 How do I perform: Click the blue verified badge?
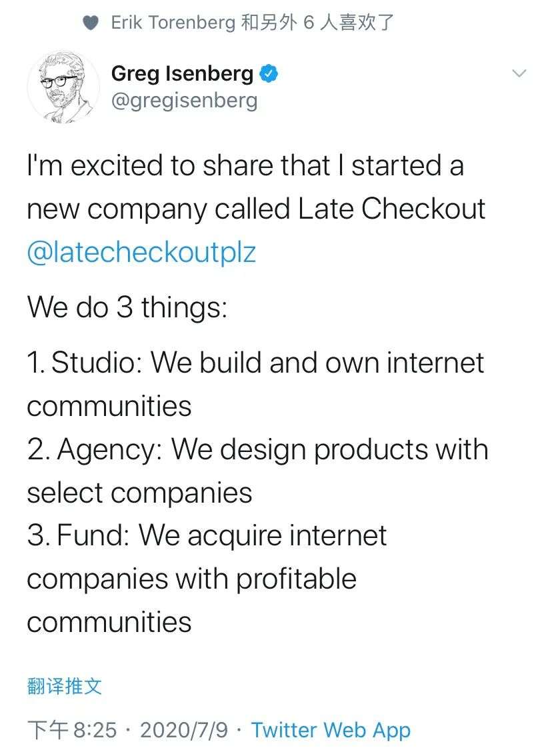(268, 73)
